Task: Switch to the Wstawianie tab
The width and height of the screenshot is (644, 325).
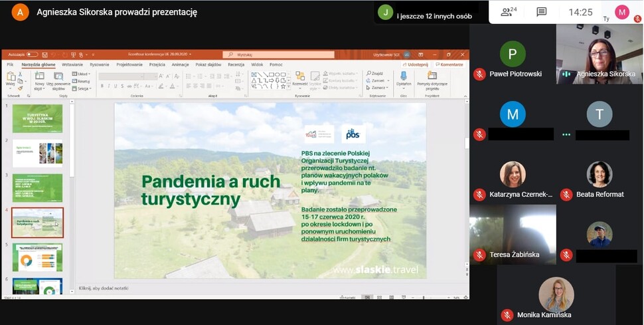Action: tap(72, 64)
